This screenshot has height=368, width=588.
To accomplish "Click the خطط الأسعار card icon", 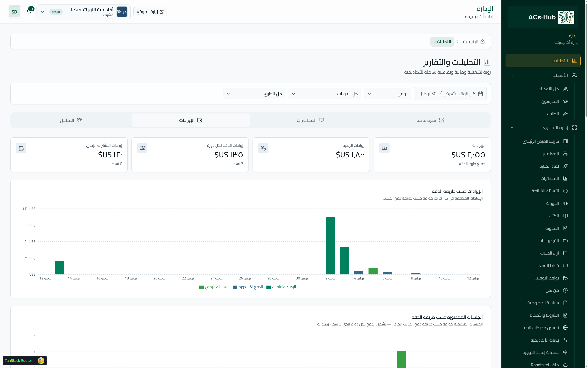I will point(565,265).
